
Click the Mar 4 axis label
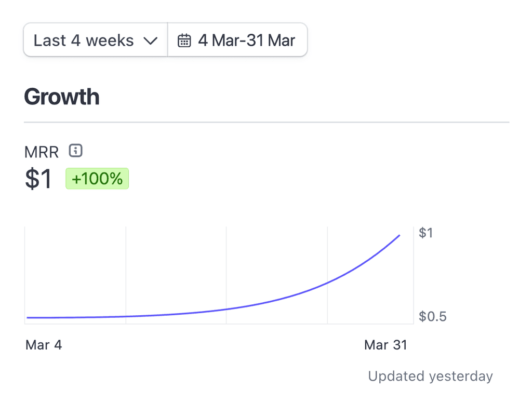(44, 345)
